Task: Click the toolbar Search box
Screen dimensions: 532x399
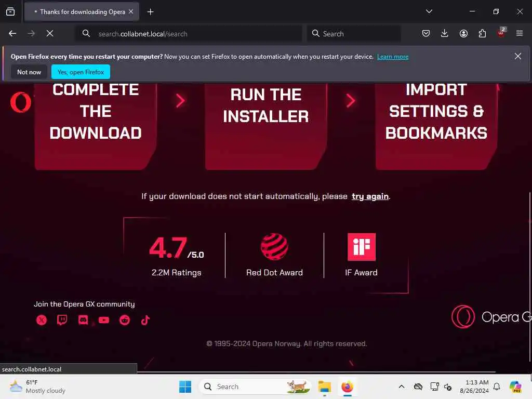Action: click(354, 34)
